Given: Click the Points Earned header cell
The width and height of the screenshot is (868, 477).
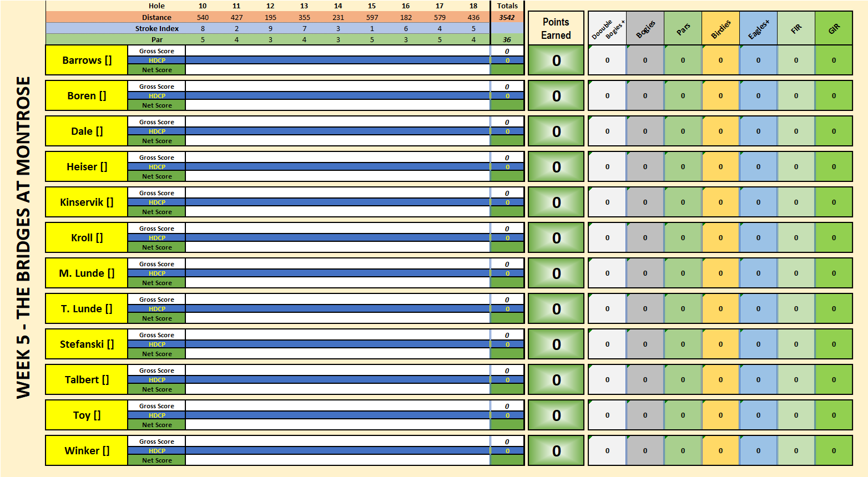Looking at the screenshot, I should click(556, 28).
